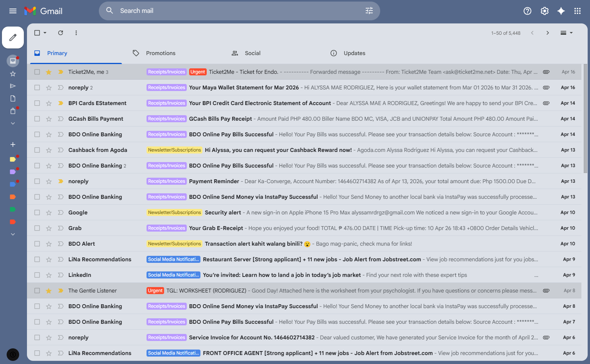
Task: Click the inbox vertical scrollbar
Action: pos(585,118)
